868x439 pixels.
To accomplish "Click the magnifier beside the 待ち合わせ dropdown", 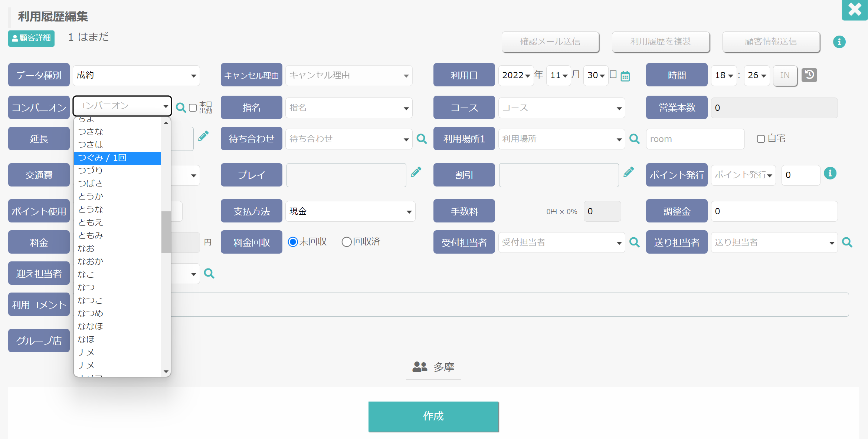I will click(x=422, y=139).
